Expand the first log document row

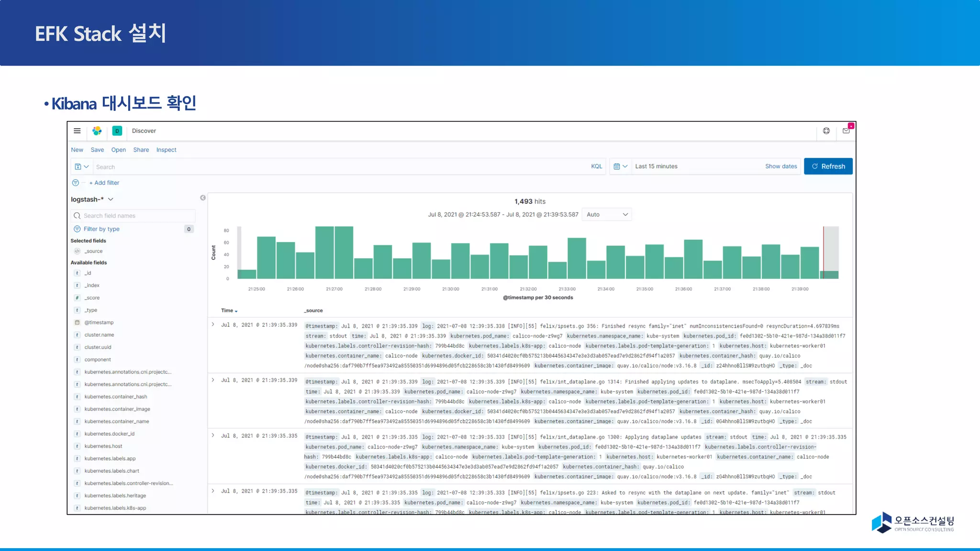click(x=213, y=325)
